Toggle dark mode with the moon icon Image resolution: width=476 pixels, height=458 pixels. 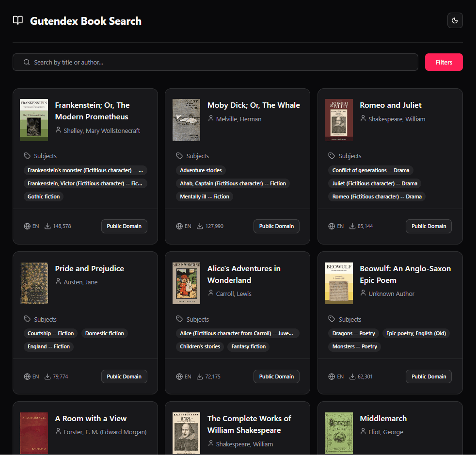(x=455, y=20)
